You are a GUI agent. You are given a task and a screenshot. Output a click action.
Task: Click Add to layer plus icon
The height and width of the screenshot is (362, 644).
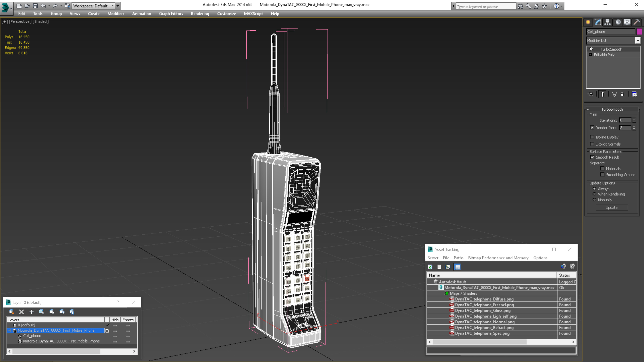pyautogui.click(x=32, y=312)
